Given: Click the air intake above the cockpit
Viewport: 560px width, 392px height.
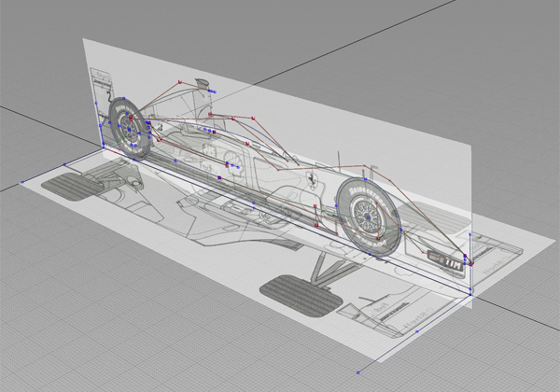Looking at the screenshot, I should click(201, 86).
